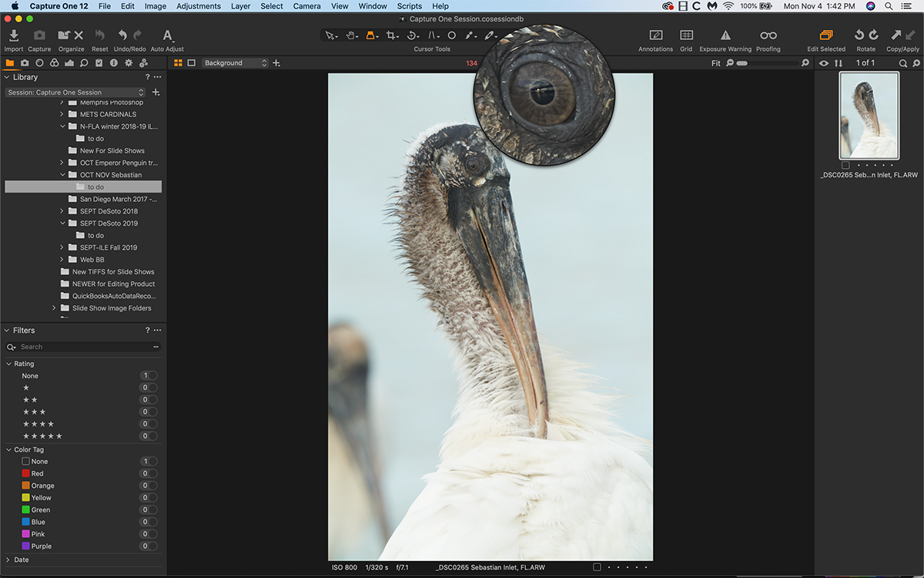This screenshot has width=924, height=578.
Task: Click the Reset adjustments icon
Action: 99,35
